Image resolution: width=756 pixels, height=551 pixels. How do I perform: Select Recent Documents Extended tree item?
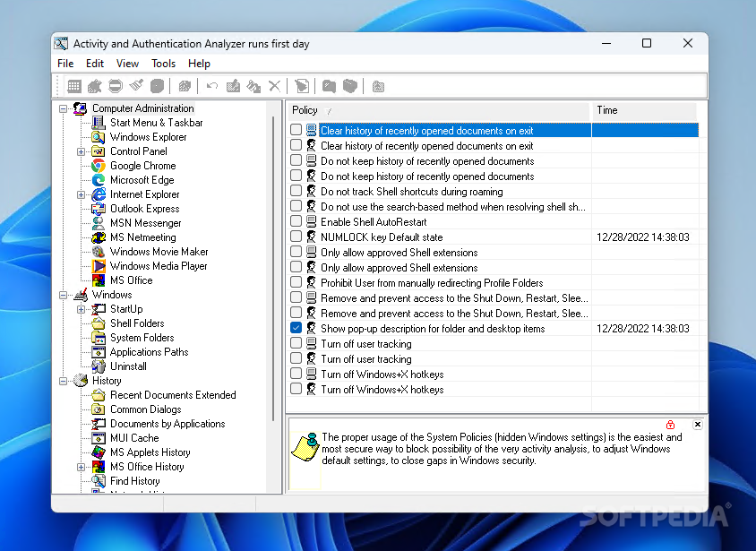point(173,395)
